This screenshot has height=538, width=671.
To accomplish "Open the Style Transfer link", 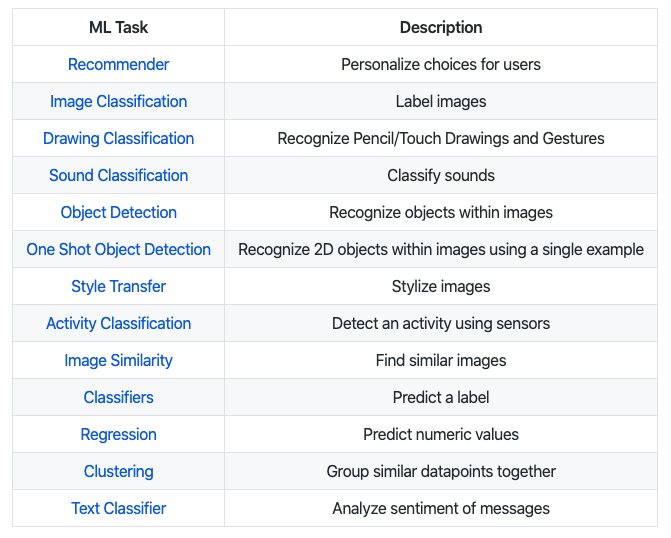I will coord(119,286).
